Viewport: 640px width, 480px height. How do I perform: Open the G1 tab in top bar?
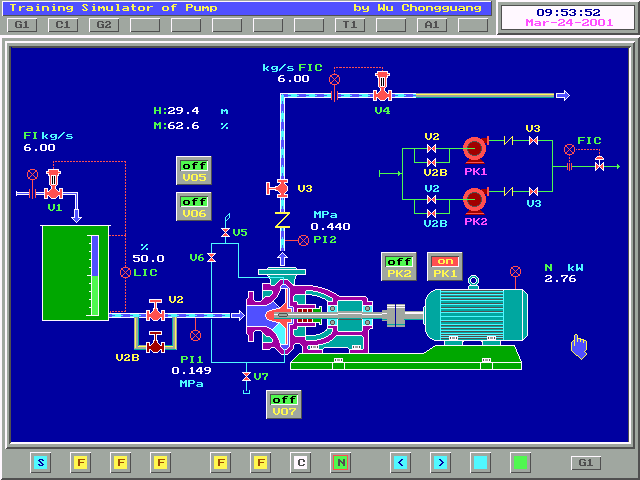(x=22, y=24)
